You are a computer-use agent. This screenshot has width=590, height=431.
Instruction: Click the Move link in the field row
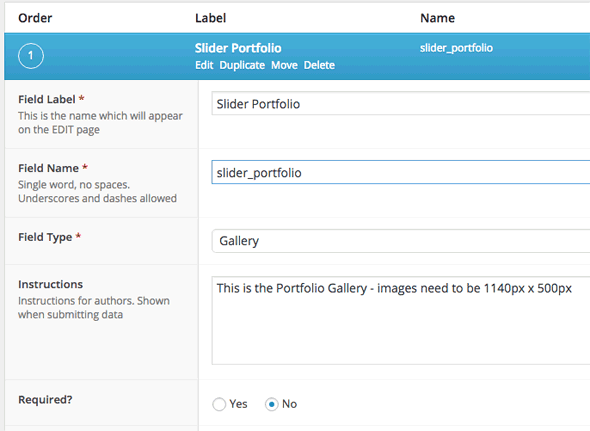coord(284,65)
